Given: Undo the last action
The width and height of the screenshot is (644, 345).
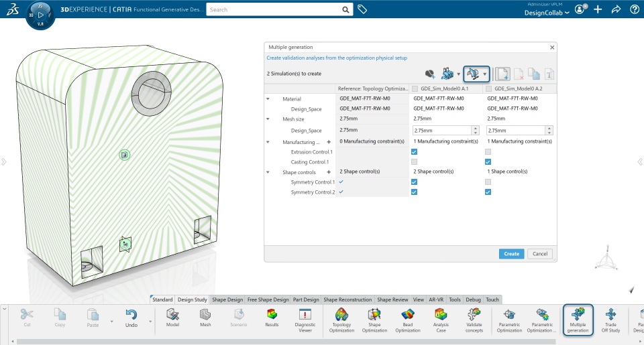Looking at the screenshot, I should (131, 318).
